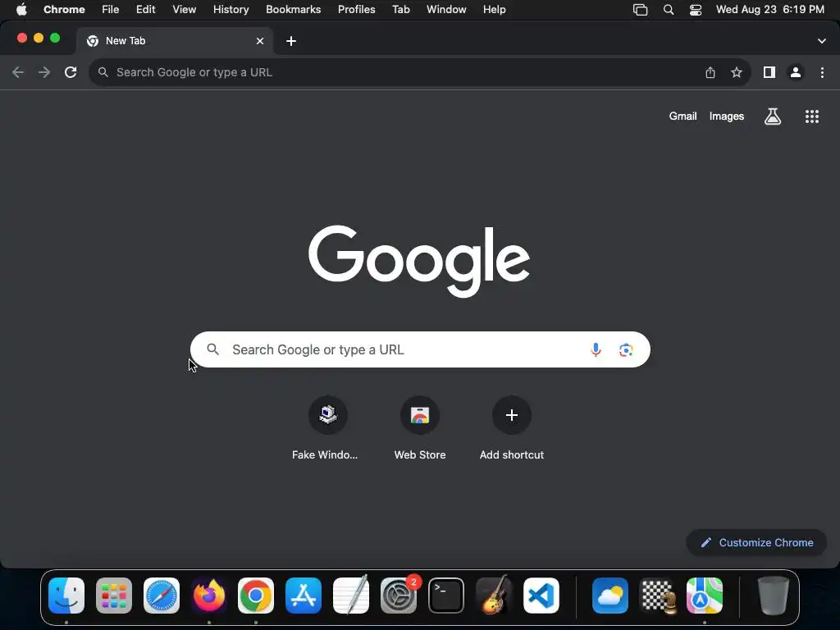Open the View menu
This screenshot has height=630, width=840.
[x=185, y=10]
